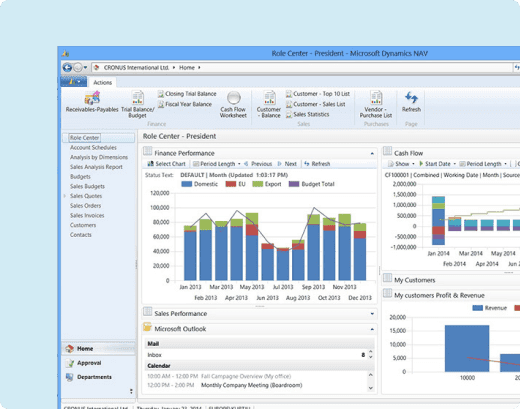Viewport: 520px width, 409px height.
Task: Launch Cash Flow Worksheet
Action: click(233, 105)
